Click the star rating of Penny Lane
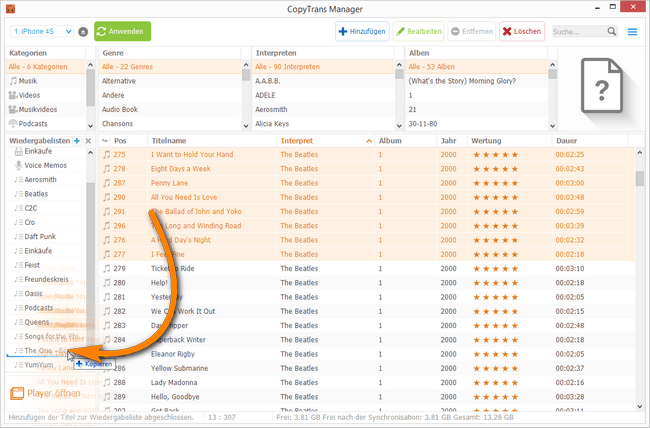Viewport: 650px width, 428px height. (x=495, y=183)
